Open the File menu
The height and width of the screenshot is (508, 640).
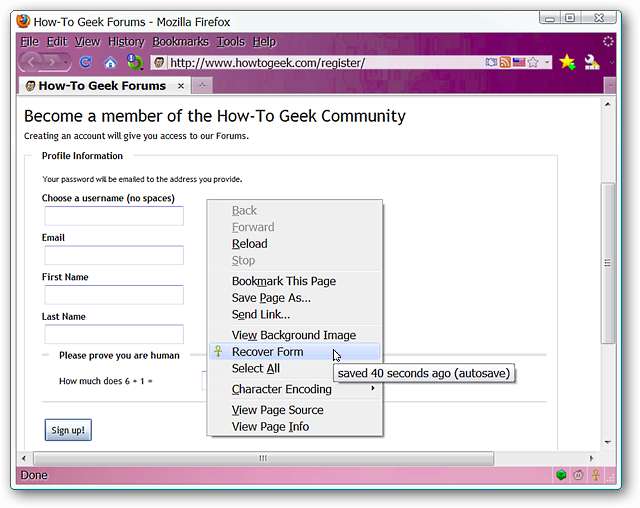(29, 42)
